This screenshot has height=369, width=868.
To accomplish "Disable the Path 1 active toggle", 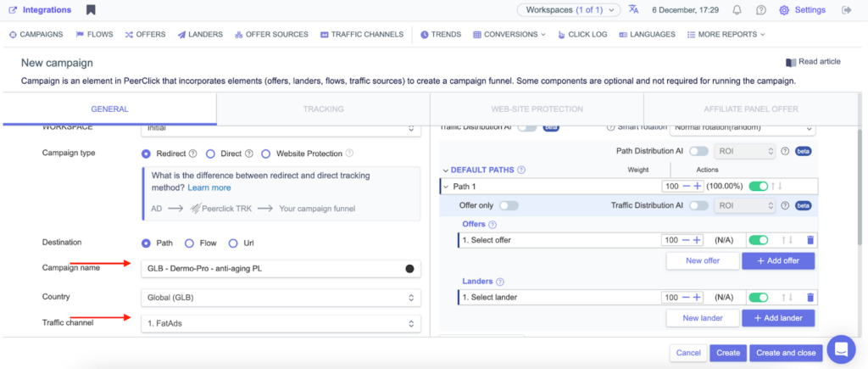I will pos(758,186).
